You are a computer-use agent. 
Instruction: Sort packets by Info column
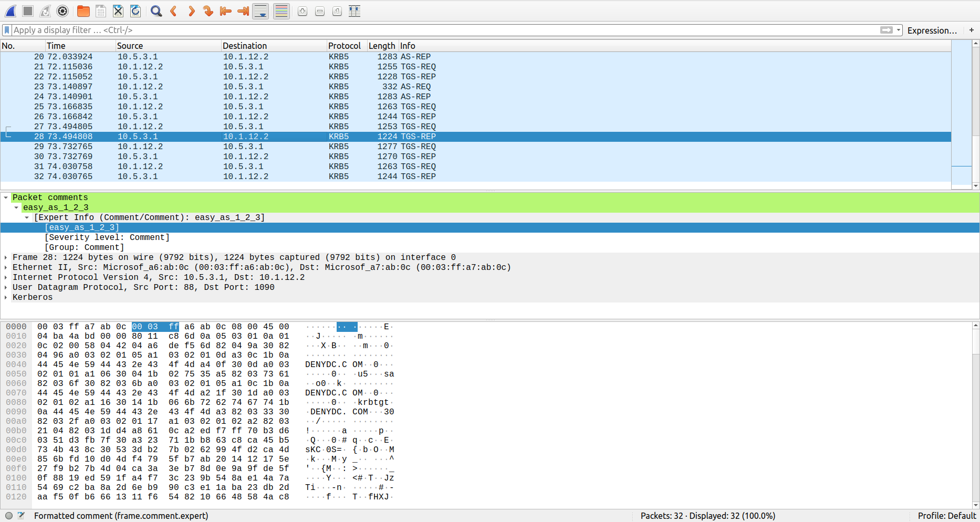675,46
